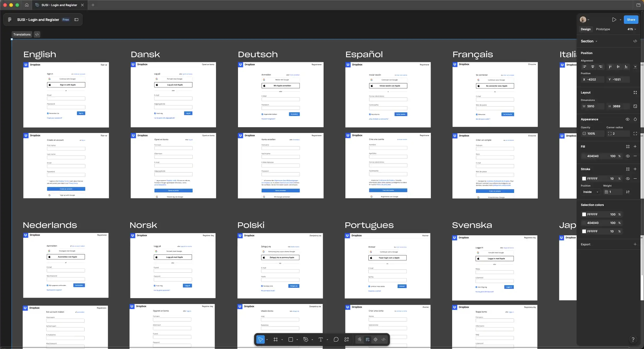Select the Comment tool
Viewport: 644px width, 349px height.
point(336,339)
